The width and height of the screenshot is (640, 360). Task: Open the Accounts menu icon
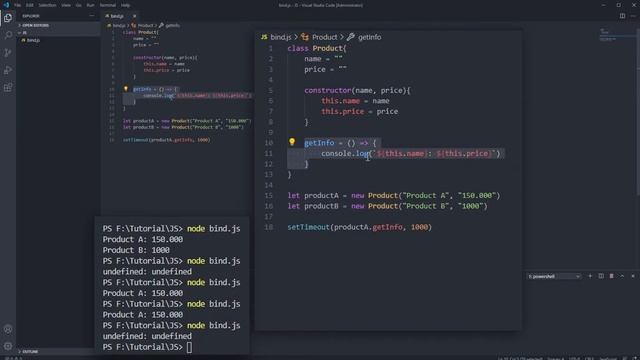tap(8, 329)
